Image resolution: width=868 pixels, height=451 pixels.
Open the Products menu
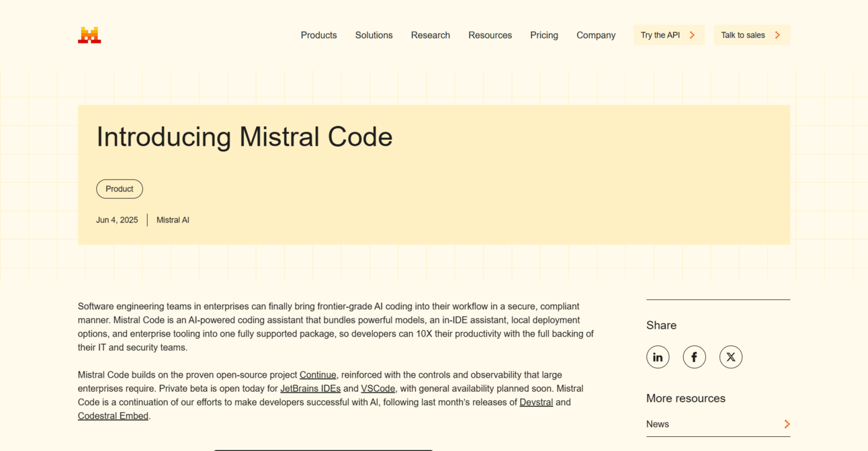318,35
